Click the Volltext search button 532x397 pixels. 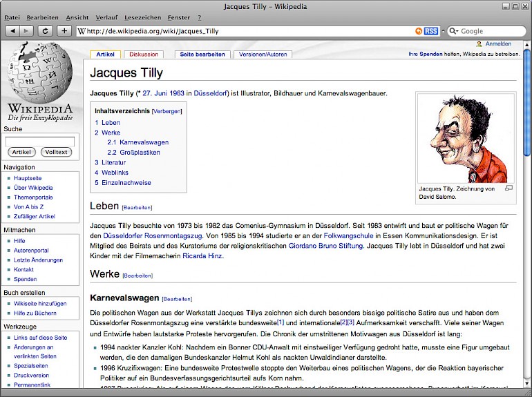pos(56,152)
